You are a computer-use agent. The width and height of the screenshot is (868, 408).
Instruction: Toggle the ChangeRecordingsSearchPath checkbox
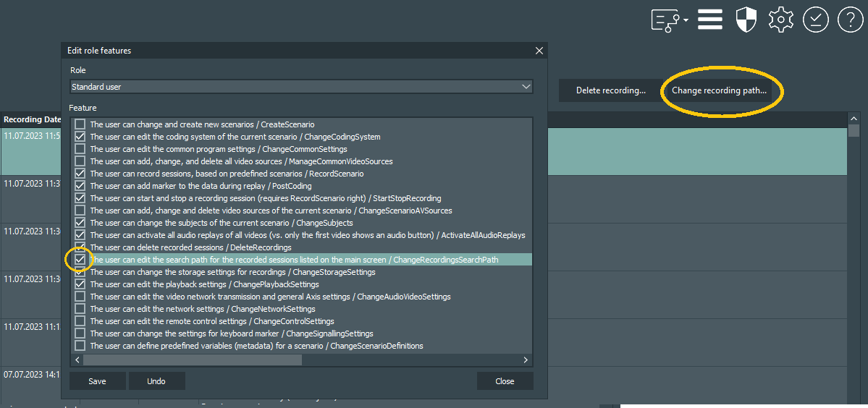tap(80, 259)
